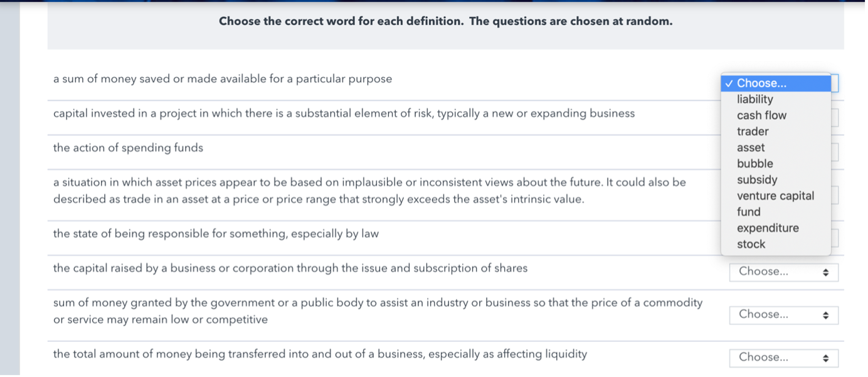Select the 'asset' option
Screen dimensions: 868x377
click(x=751, y=148)
